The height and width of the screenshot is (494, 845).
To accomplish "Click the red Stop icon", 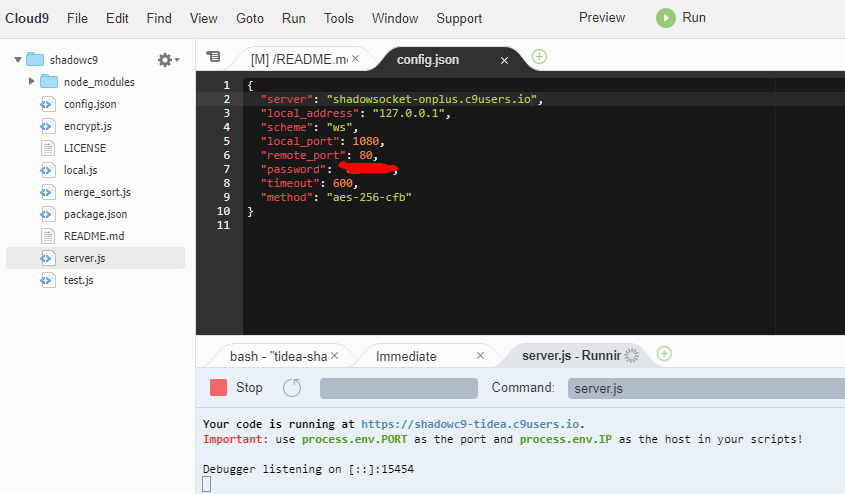I will [218, 387].
